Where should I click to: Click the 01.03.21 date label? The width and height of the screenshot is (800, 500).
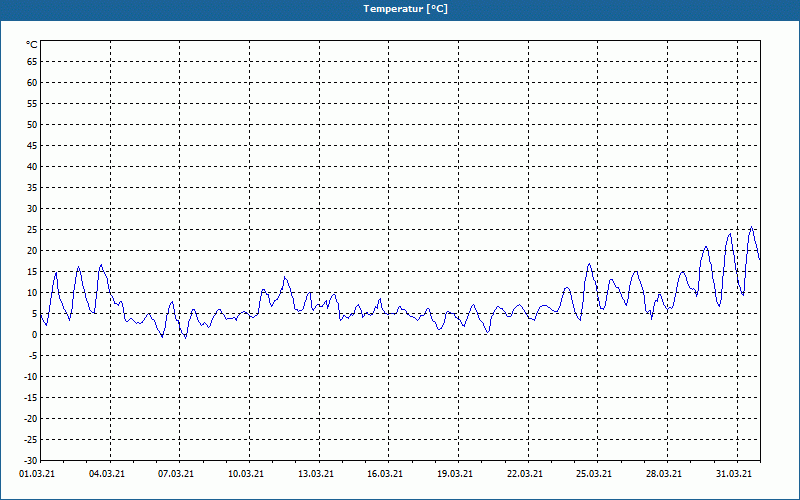coord(37,474)
